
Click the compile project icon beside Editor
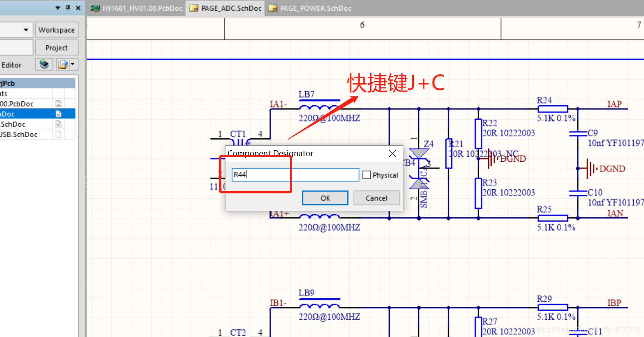pyautogui.click(x=44, y=64)
